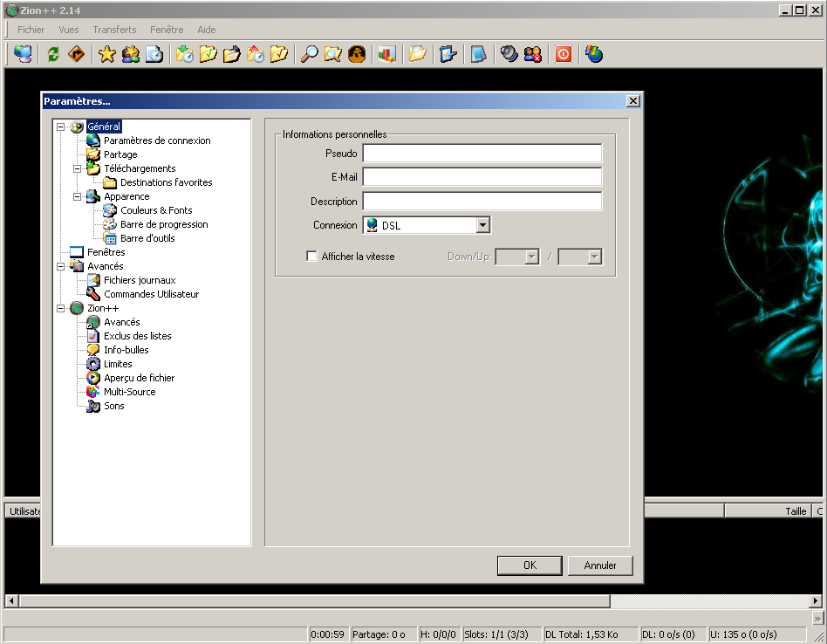Click the folder icon with blue arrow

231,54
